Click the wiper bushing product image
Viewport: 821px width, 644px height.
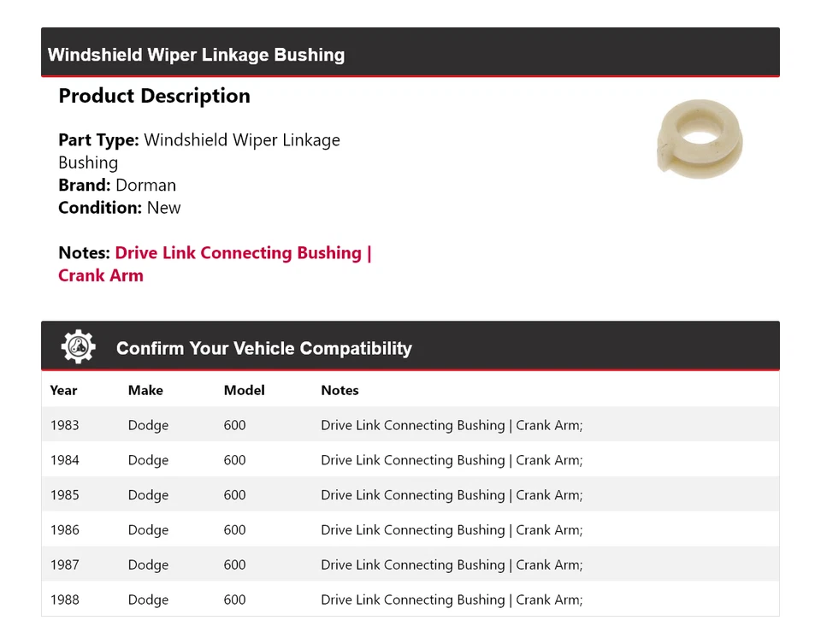click(700, 141)
